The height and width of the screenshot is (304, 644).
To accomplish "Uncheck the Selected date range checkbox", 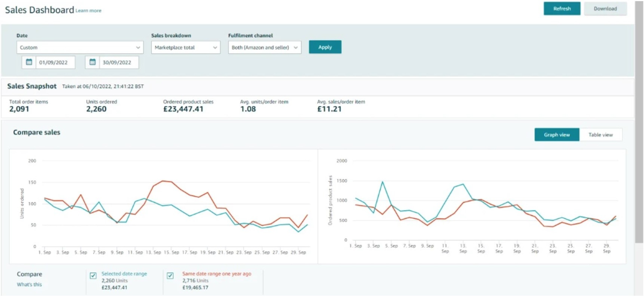I will coord(93,276).
